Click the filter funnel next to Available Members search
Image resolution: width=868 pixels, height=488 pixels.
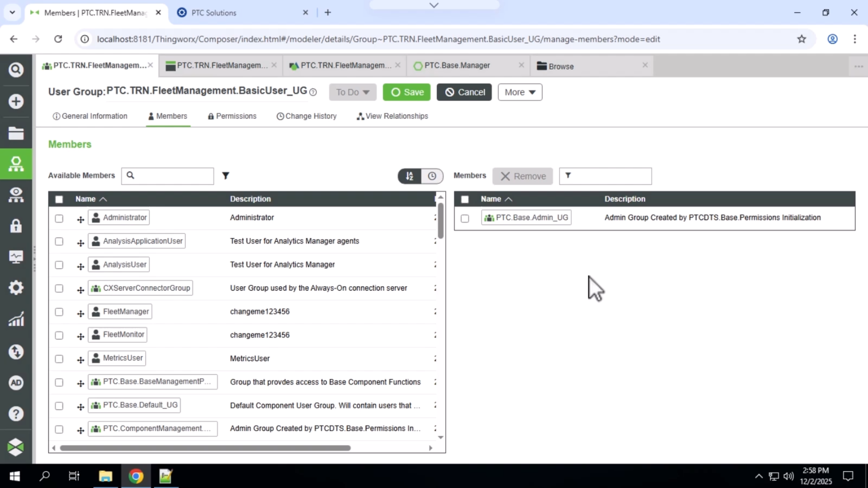[226, 176]
